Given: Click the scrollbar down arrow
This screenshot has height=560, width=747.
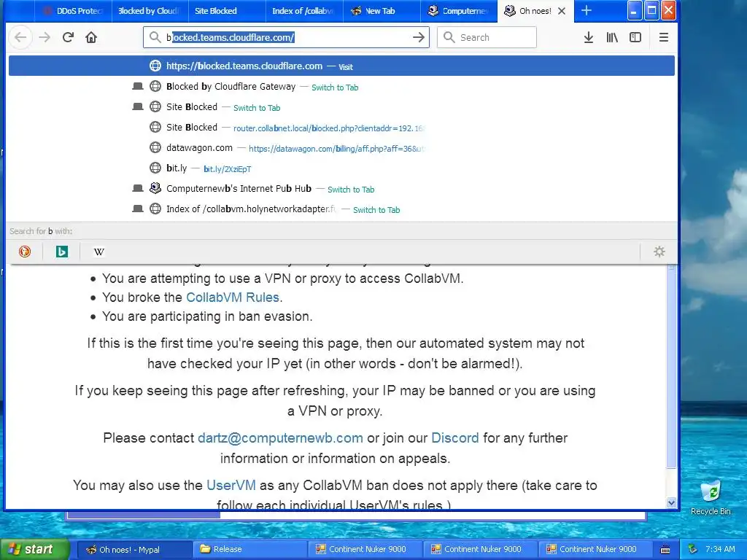Looking at the screenshot, I should 671,503.
